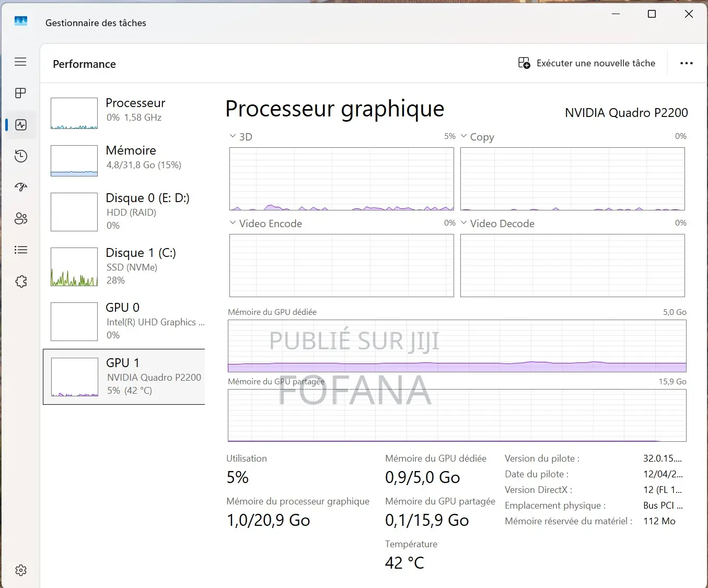
Task: Open the Processus page from the sidebar
Action: coord(20,93)
